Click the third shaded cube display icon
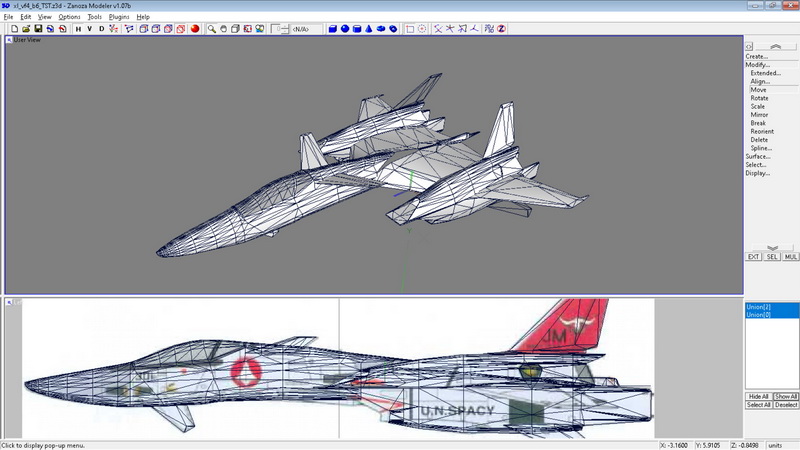This screenshot has height=450, width=800. [168, 29]
